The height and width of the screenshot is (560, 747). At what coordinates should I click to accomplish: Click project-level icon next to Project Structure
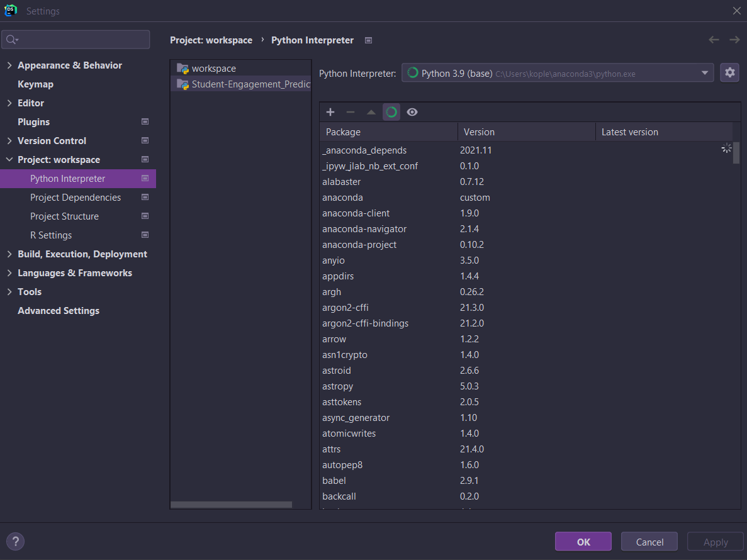point(145,216)
